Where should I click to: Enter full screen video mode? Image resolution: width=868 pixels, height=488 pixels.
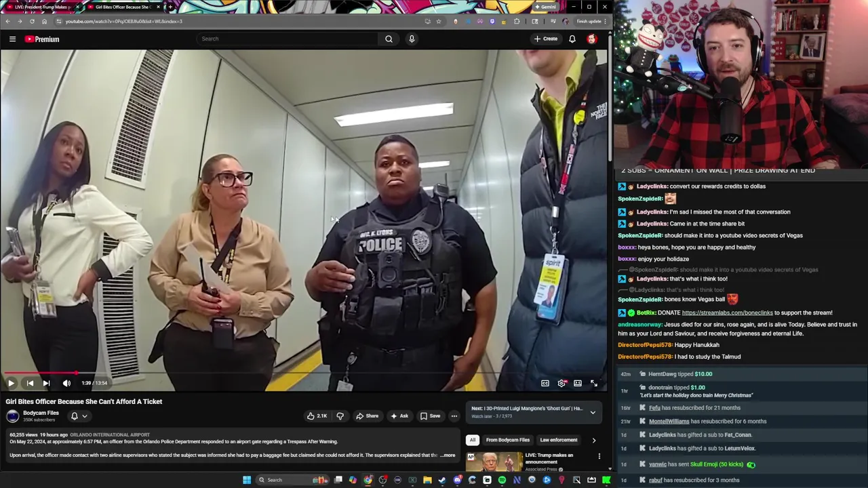click(594, 383)
